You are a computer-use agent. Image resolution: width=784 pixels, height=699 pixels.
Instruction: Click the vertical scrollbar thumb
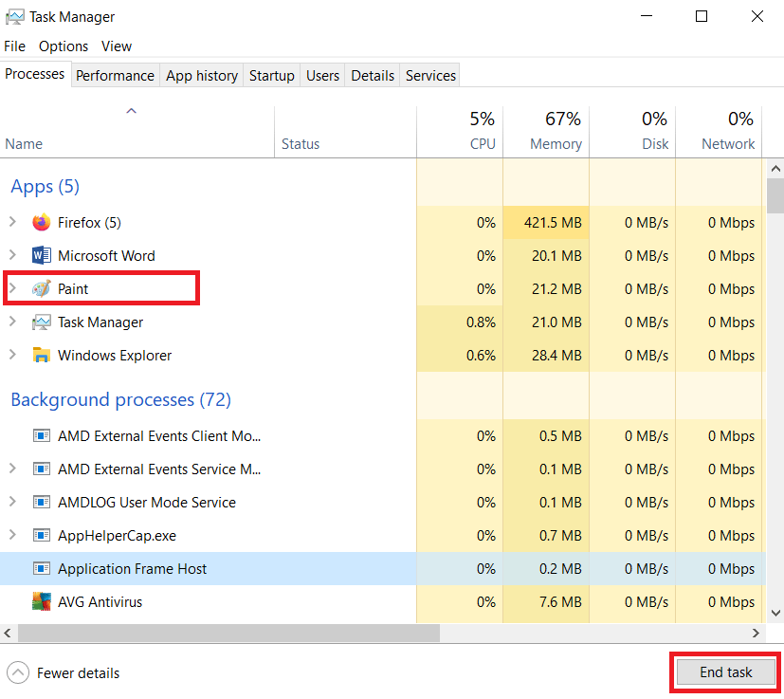[x=775, y=195]
